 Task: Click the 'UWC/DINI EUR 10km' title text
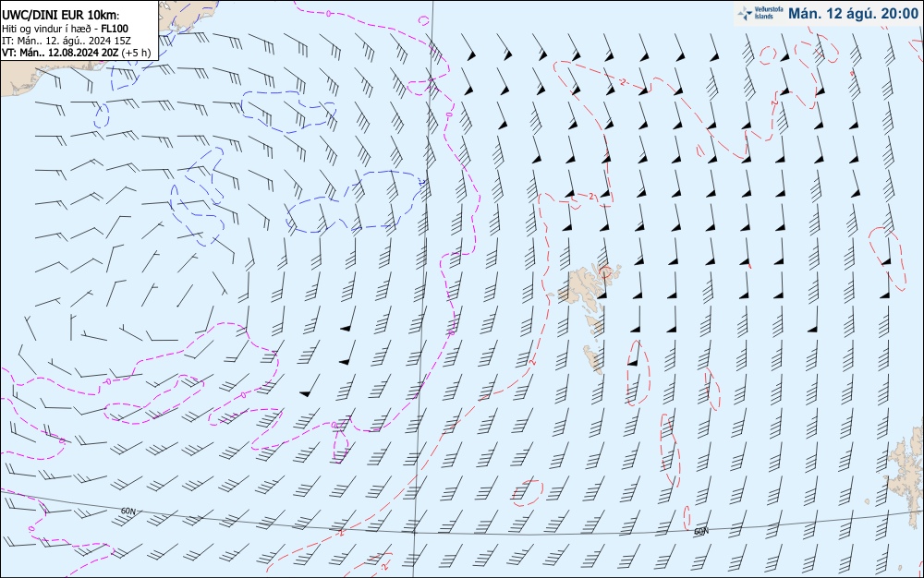(x=61, y=16)
